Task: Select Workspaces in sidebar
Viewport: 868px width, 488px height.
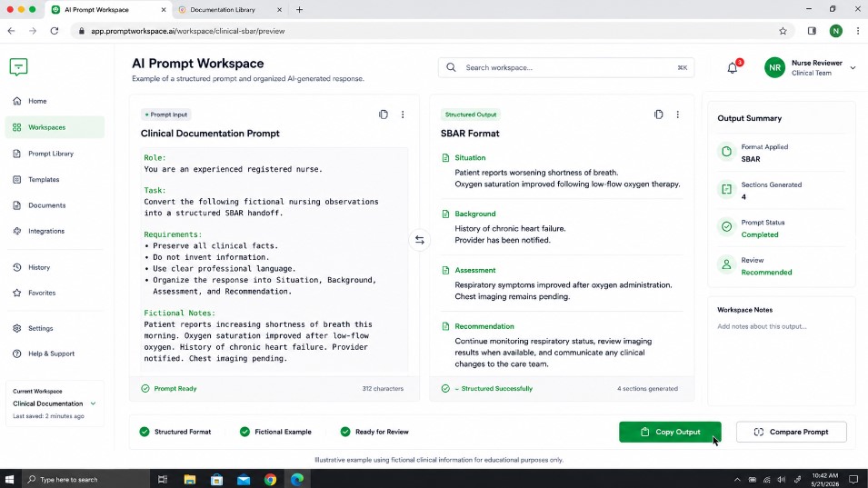Action: (55, 127)
